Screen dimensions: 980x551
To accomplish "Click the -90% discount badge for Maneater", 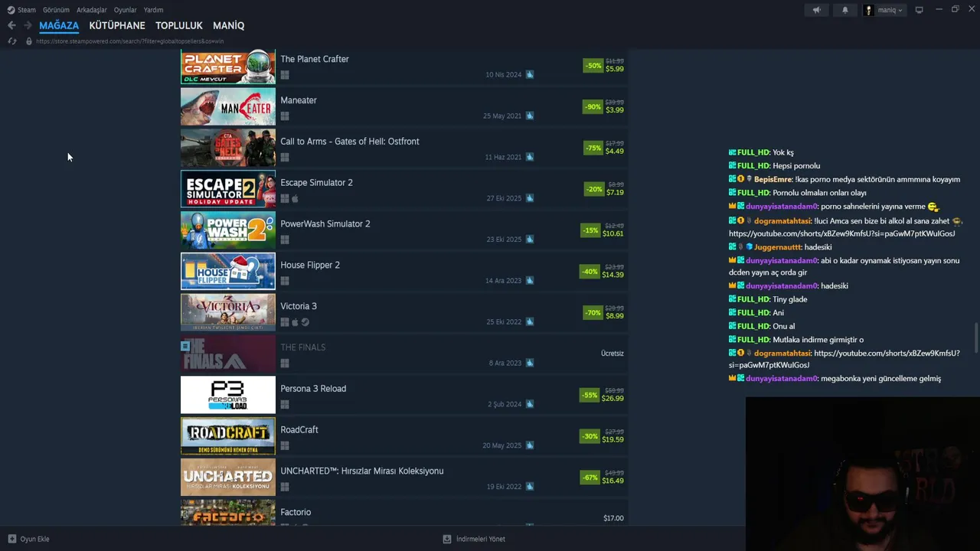I will coord(593,107).
